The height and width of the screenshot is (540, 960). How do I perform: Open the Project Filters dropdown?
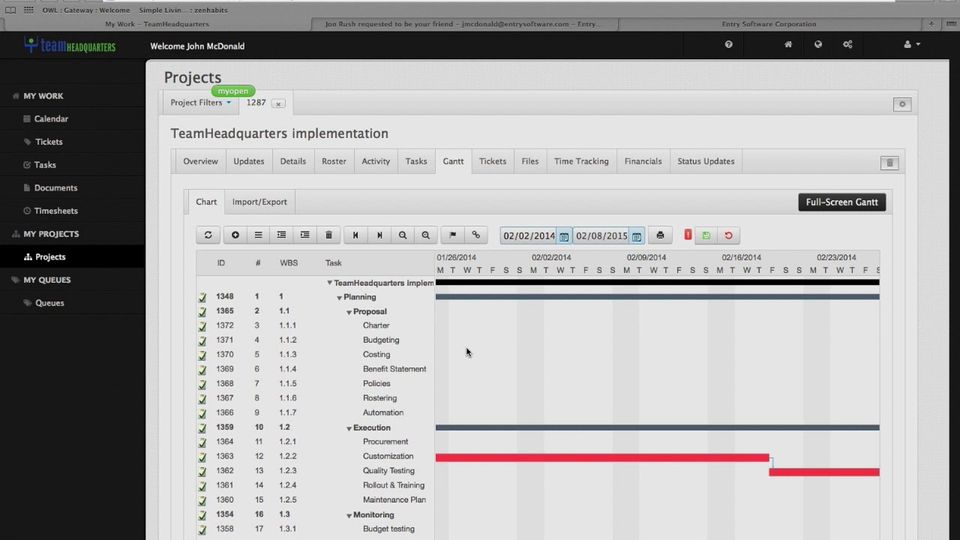[x=201, y=103]
